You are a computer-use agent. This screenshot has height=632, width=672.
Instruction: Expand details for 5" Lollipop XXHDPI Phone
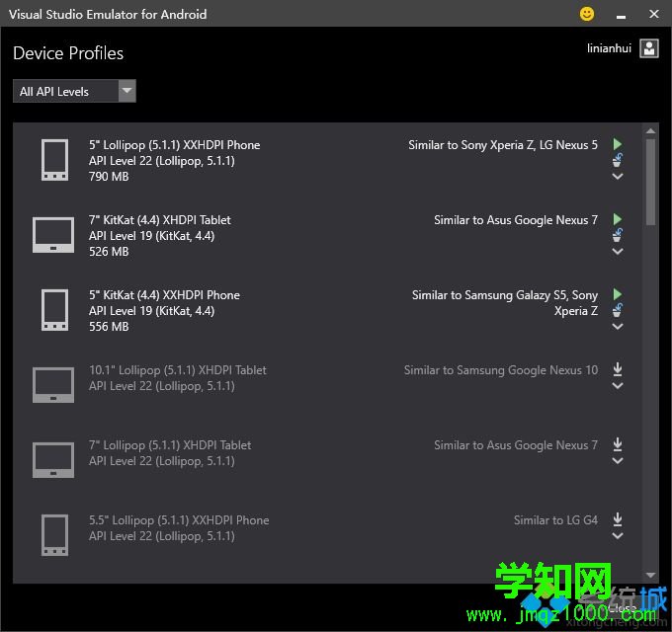coord(617,176)
